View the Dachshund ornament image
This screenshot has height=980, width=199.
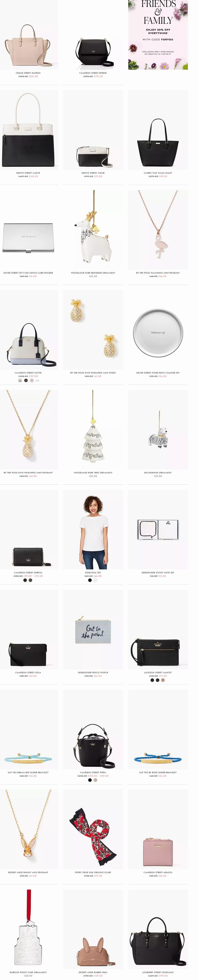click(157, 429)
